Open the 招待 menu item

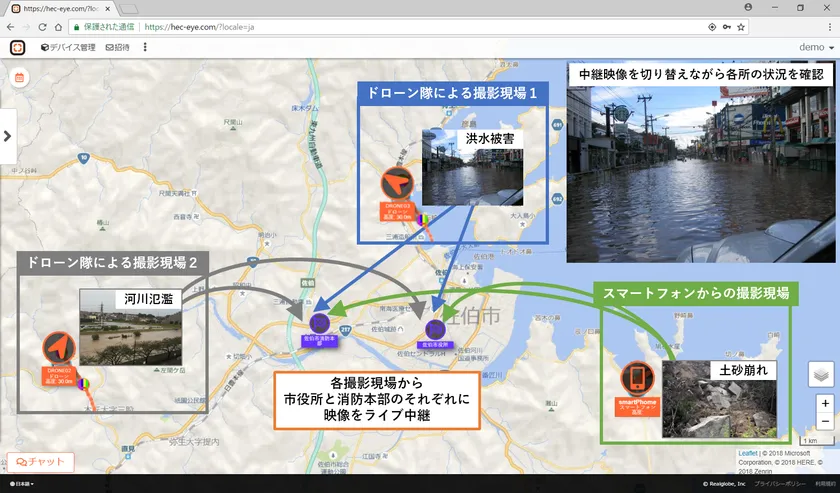pos(116,47)
